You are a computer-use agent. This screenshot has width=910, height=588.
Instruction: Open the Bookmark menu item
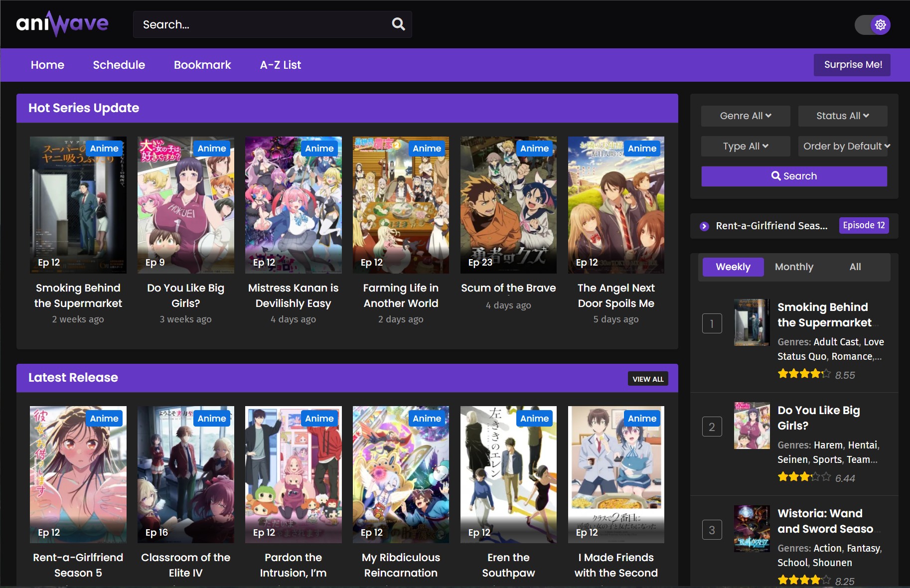[x=202, y=65]
